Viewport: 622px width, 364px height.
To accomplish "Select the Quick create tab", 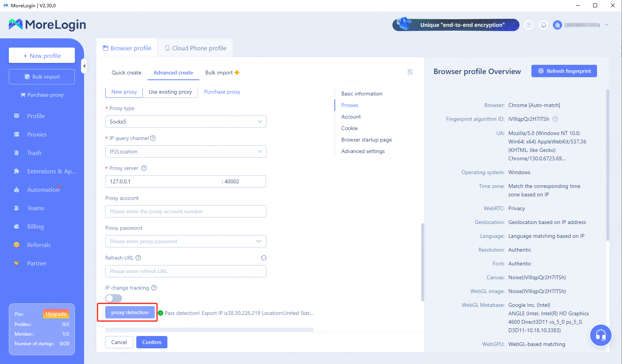I will (126, 72).
